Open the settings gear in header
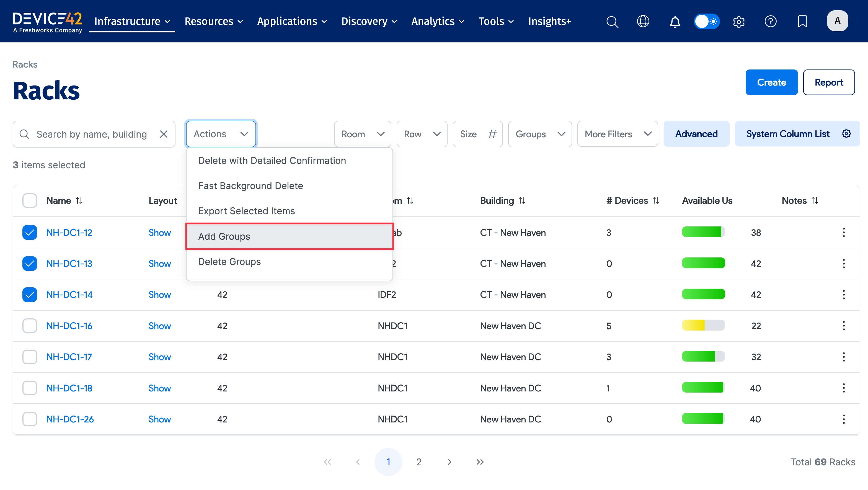Viewport: 868px width, 490px height. click(x=739, y=22)
